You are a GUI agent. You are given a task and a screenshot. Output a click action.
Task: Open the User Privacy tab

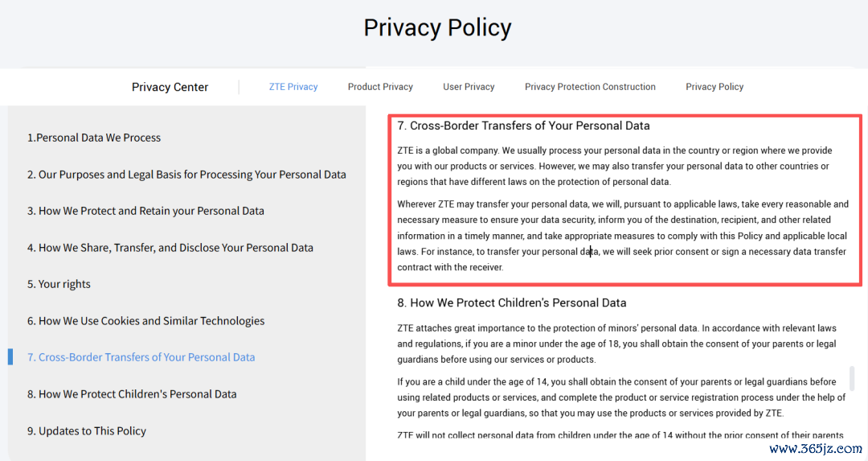pyautogui.click(x=469, y=86)
